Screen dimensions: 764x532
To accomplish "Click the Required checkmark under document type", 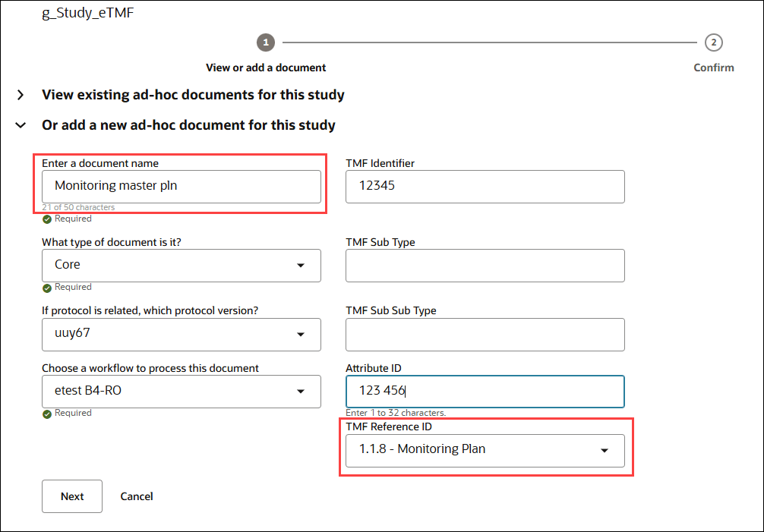I will point(47,287).
